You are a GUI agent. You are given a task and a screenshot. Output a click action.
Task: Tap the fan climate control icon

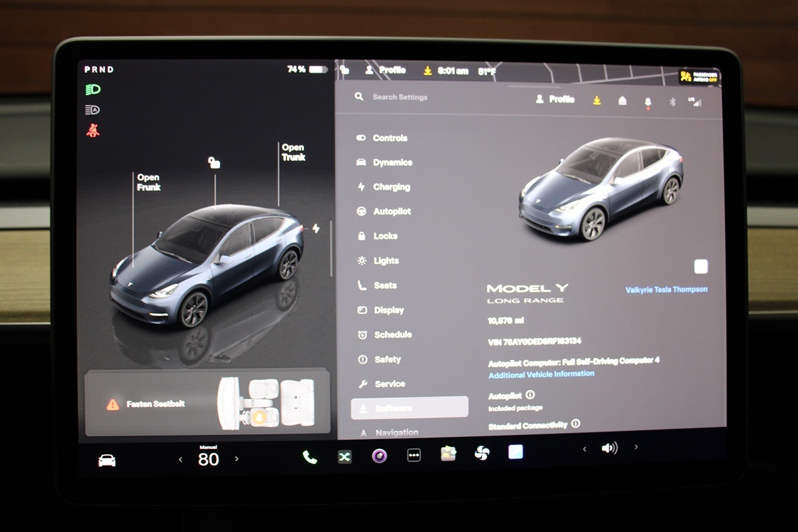click(481, 454)
